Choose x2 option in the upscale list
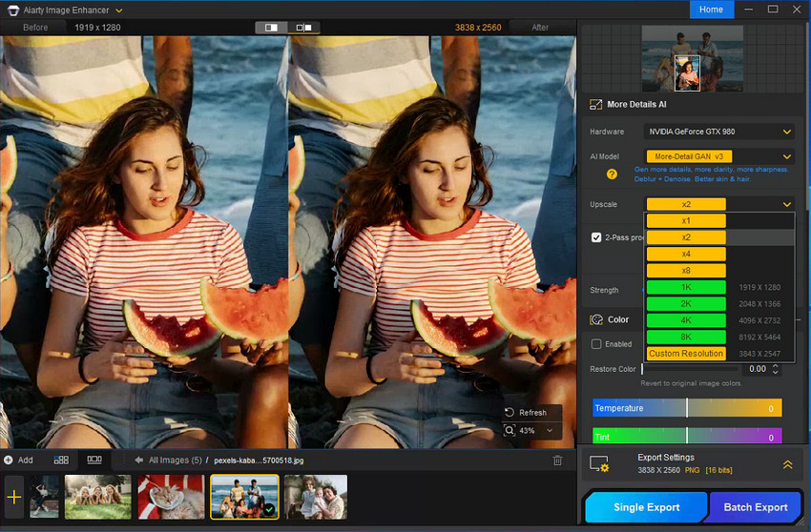 tap(686, 237)
